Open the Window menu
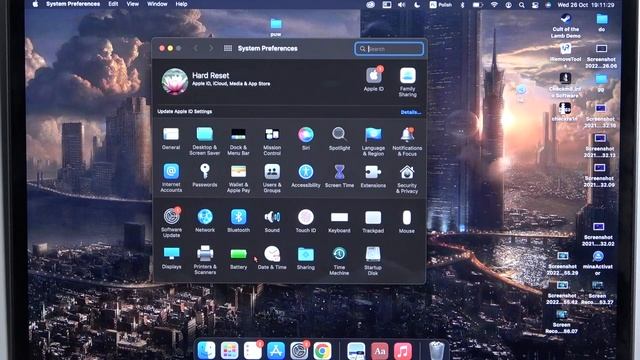Viewport: 640px width, 360px height. (x=157, y=4)
